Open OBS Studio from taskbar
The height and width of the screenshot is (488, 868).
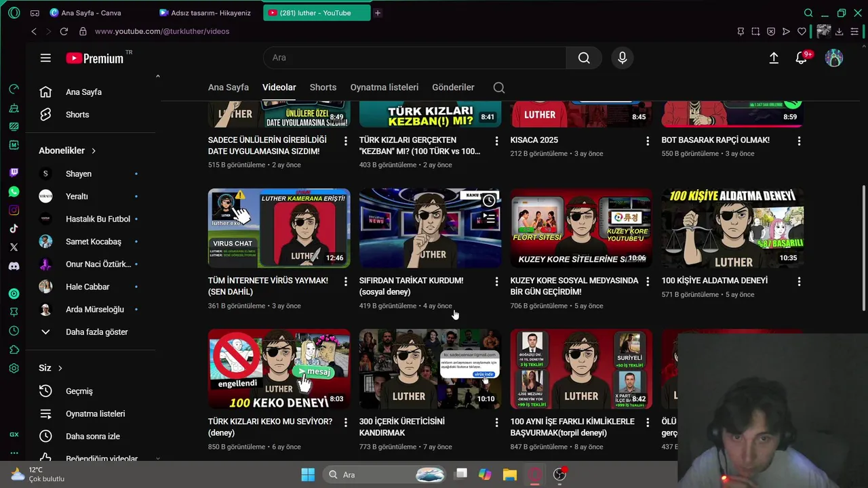click(559, 474)
